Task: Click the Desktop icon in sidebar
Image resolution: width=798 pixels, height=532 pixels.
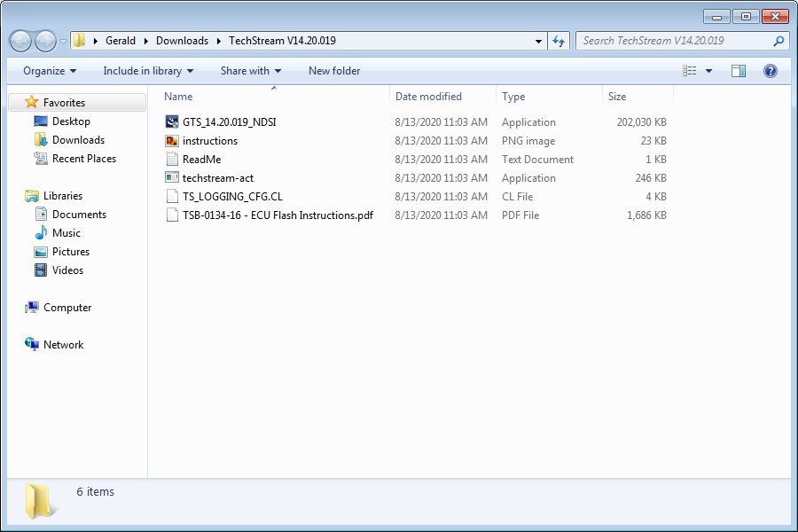Action: point(41,121)
